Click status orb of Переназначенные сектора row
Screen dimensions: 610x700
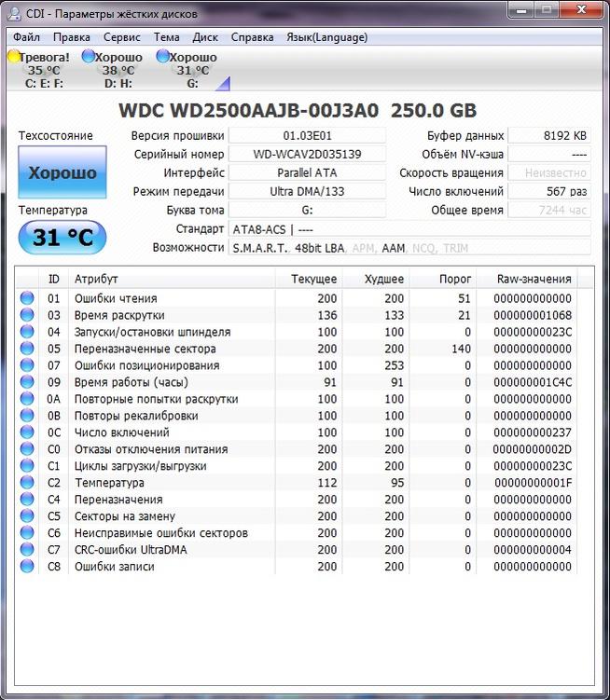point(27,349)
